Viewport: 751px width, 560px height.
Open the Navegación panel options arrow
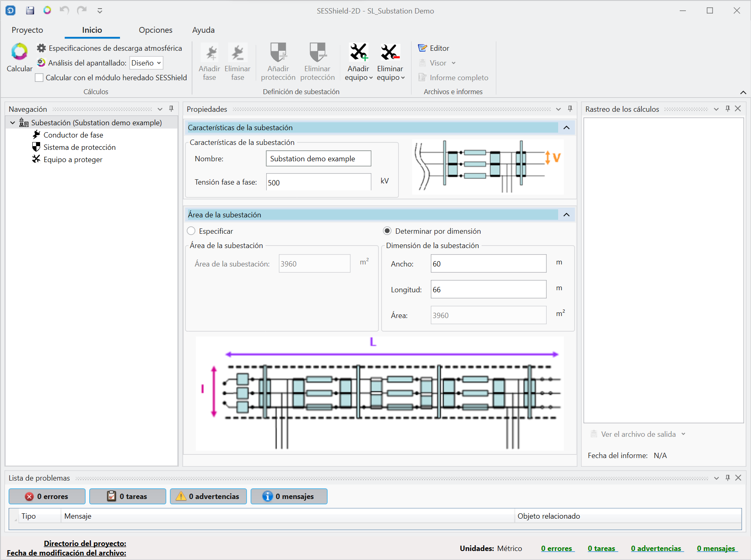(160, 109)
